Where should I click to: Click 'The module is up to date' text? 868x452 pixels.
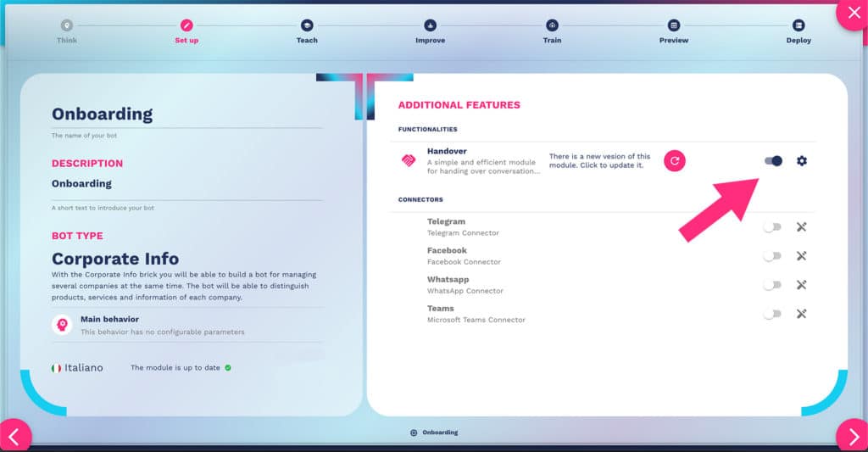[175, 368]
